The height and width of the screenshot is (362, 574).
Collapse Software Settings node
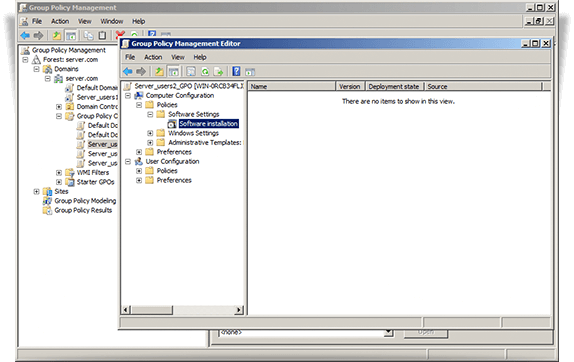pos(150,114)
